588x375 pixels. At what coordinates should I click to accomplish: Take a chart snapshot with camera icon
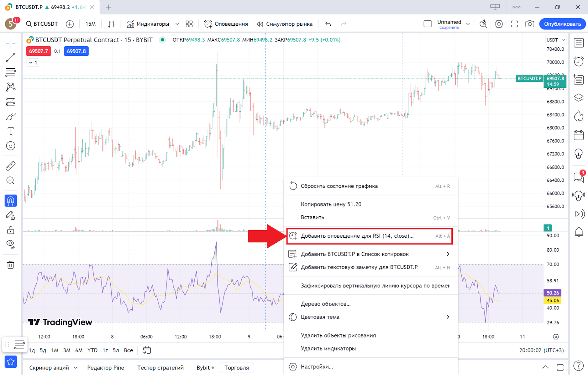click(530, 24)
